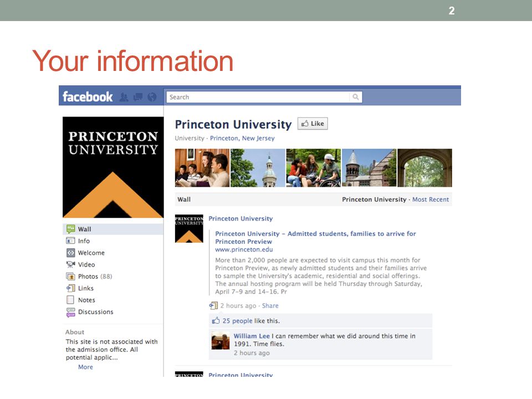Click the Wall tab label above posts

pos(184,199)
